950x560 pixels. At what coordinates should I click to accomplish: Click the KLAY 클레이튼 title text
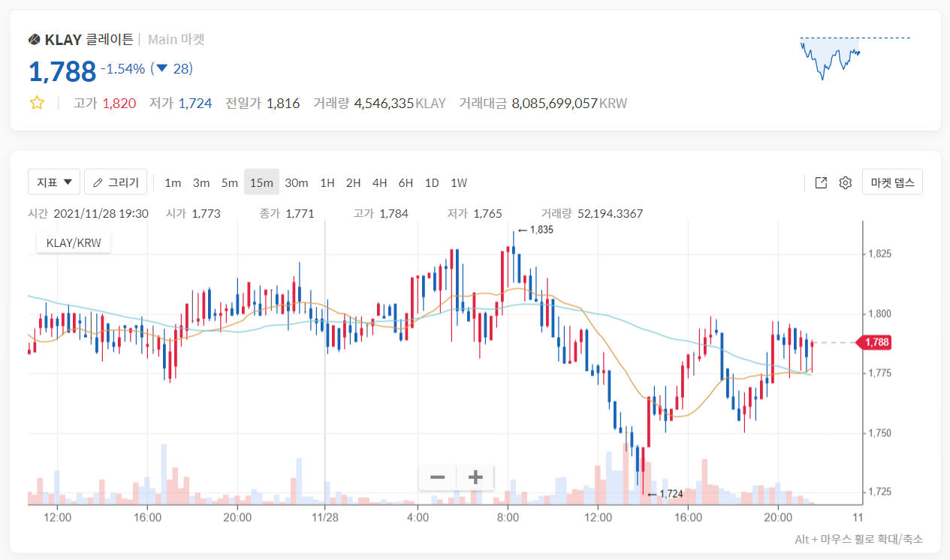click(89, 40)
